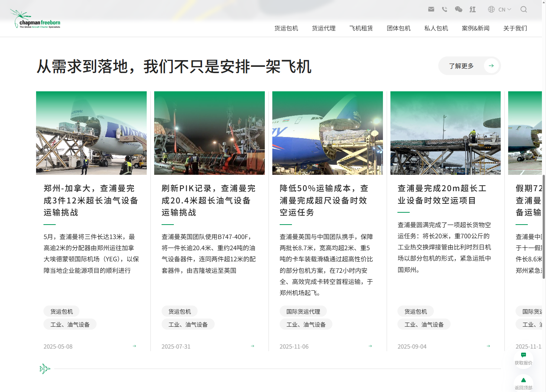Open the search magnifier icon
Image resolution: width=546 pixels, height=392 pixels.
(523, 9)
